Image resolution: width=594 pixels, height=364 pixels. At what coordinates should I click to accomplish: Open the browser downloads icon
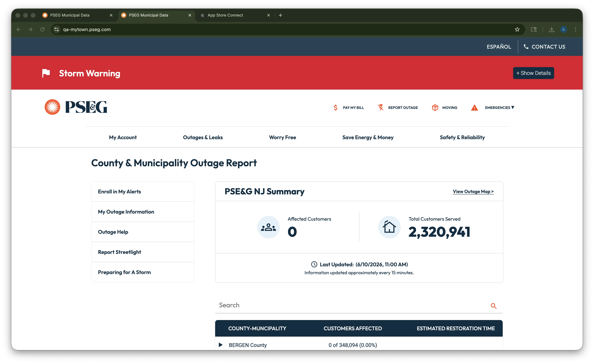(x=552, y=29)
